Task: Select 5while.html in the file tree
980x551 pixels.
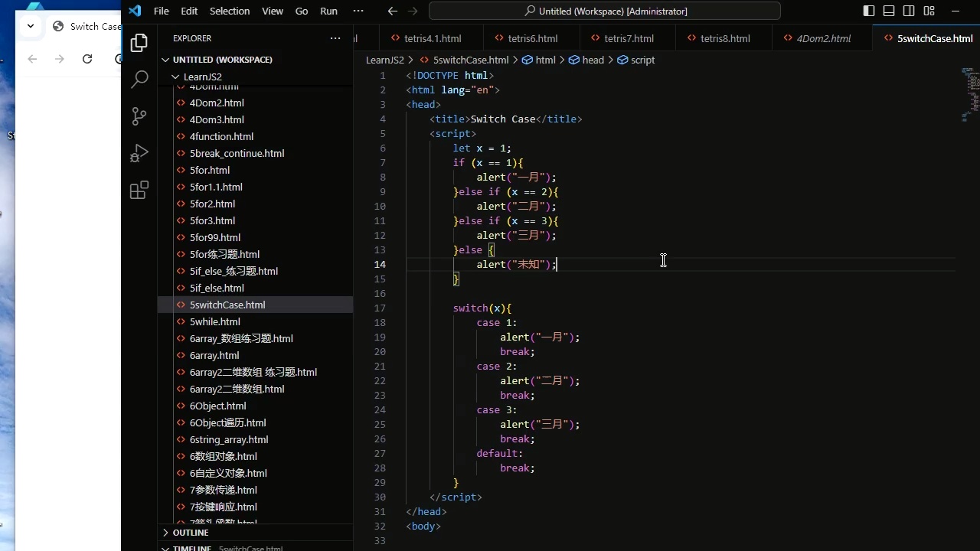Action: pyautogui.click(x=214, y=321)
